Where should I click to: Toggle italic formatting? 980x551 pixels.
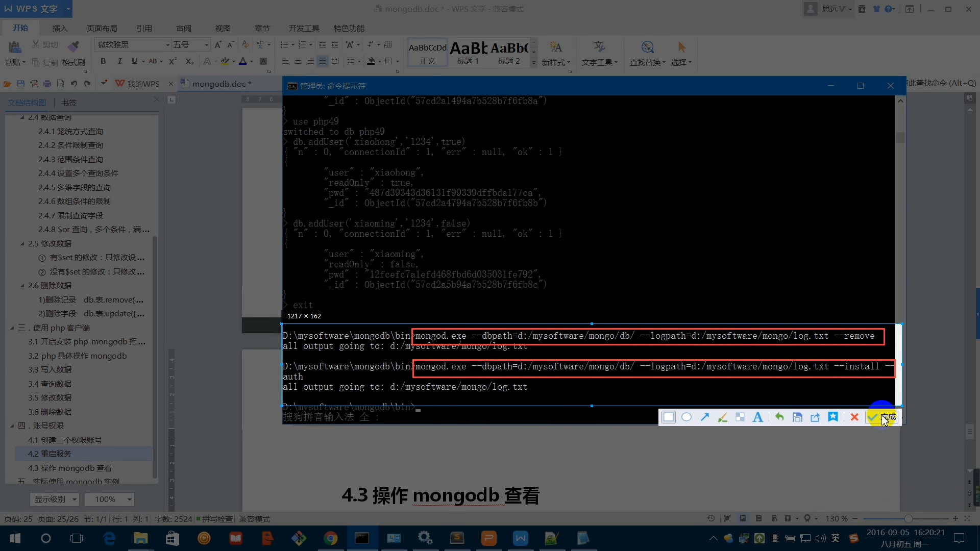[119, 61]
